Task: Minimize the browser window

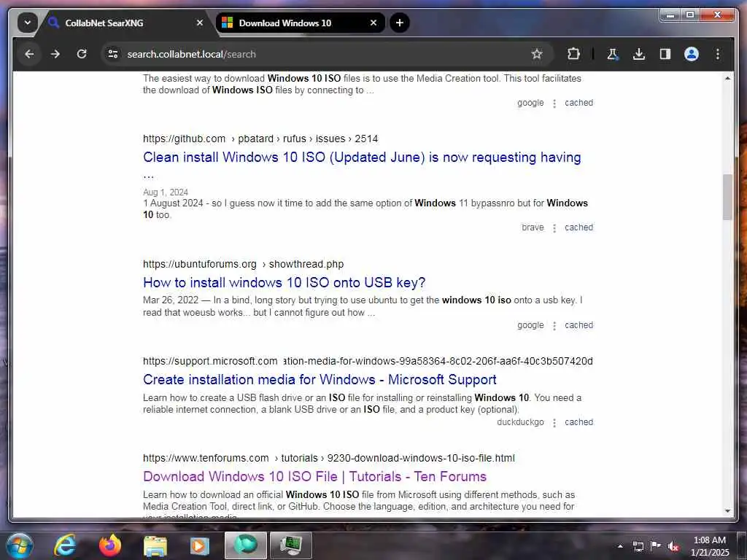Action: coord(670,15)
